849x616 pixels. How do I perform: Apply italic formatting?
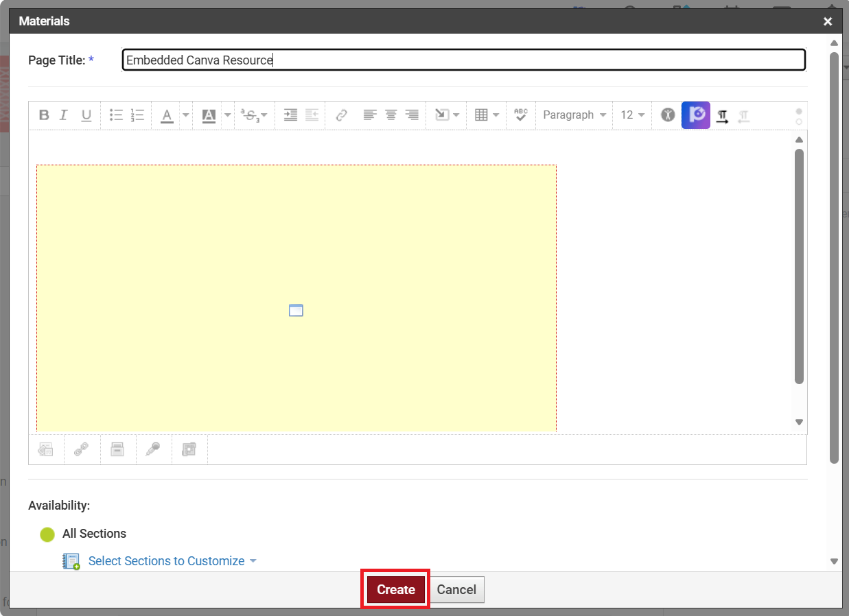(64, 115)
